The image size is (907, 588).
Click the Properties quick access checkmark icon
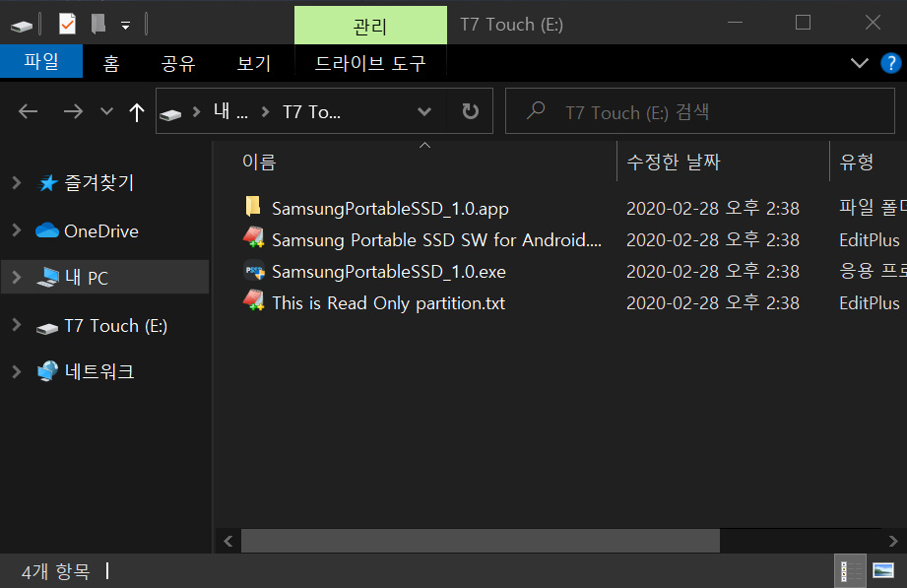pos(67,24)
